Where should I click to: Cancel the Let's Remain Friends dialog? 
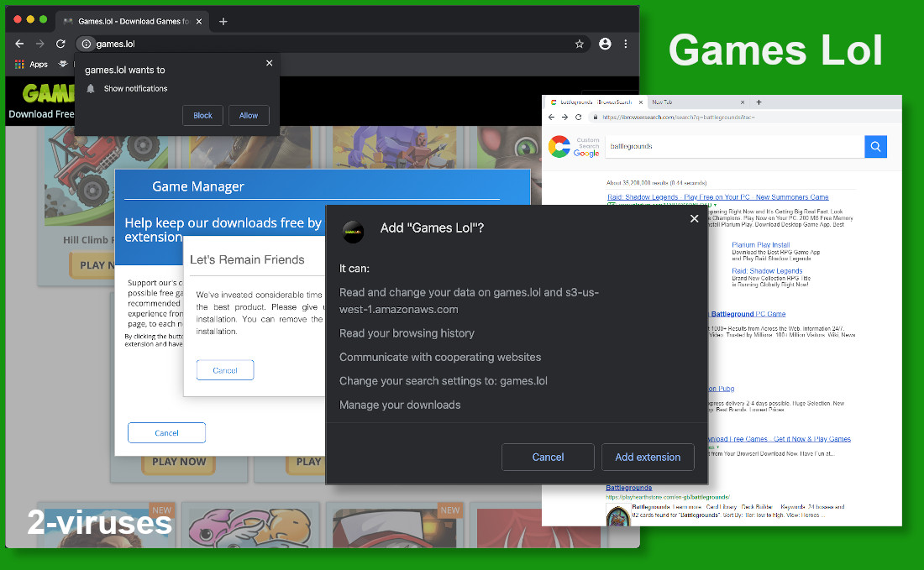tap(224, 369)
